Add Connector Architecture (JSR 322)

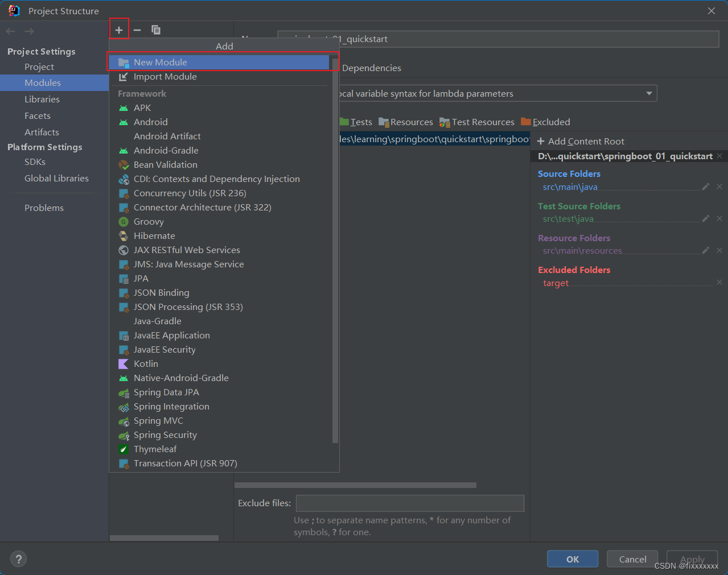click(219, 207)
